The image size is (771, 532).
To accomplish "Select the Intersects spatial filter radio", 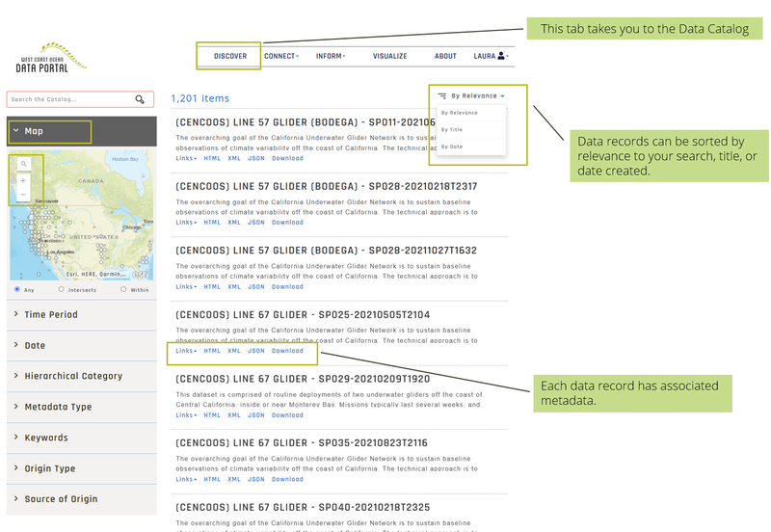I will click(x=61, y=289).
